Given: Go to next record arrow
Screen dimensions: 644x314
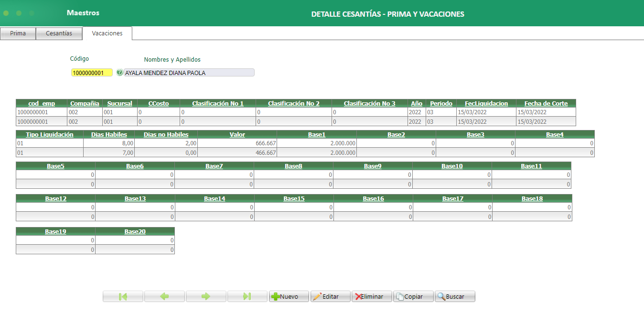Looking at the screenshot, I should 206,296.
